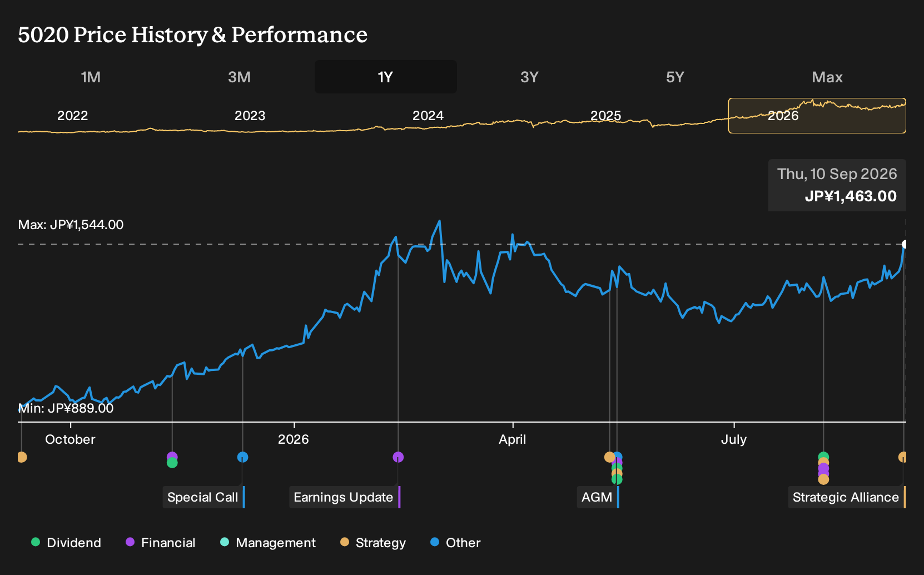Click the JP¥1,463.00 tooltip price

coord(851,196)
